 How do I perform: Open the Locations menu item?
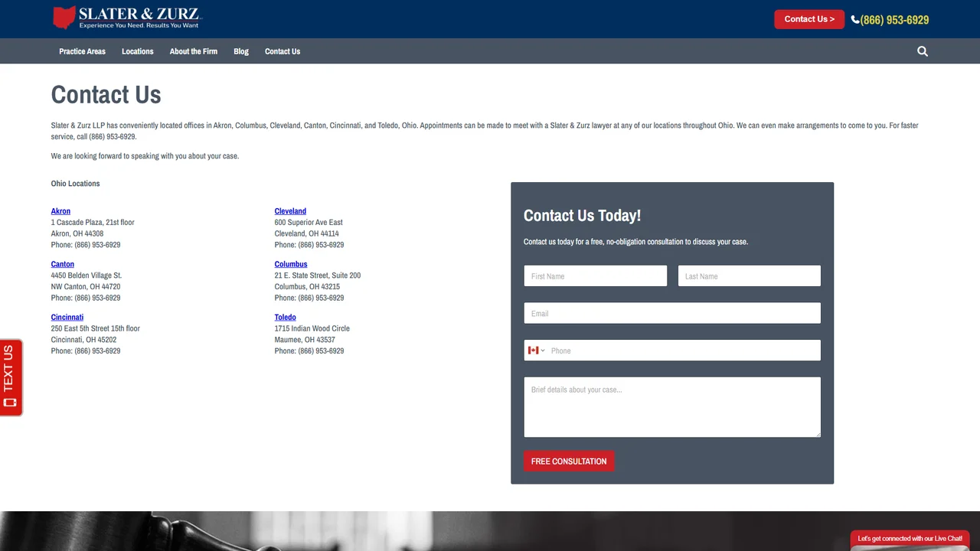(138, 51)
